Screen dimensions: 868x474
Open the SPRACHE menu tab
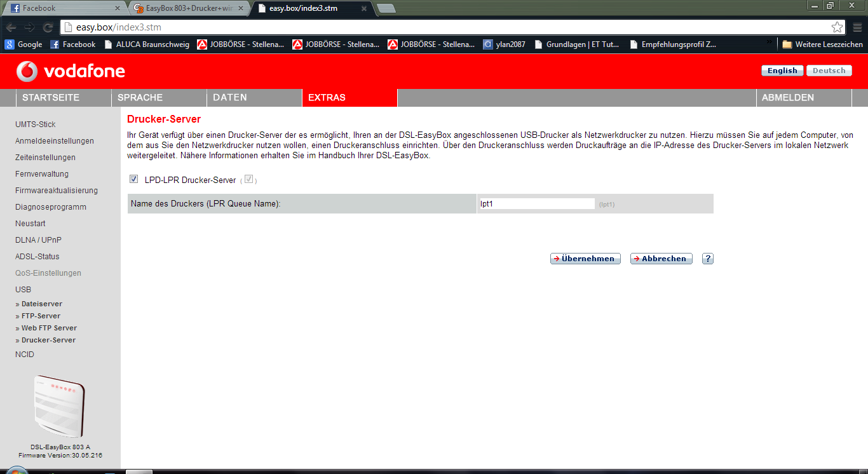pos(159,98)
